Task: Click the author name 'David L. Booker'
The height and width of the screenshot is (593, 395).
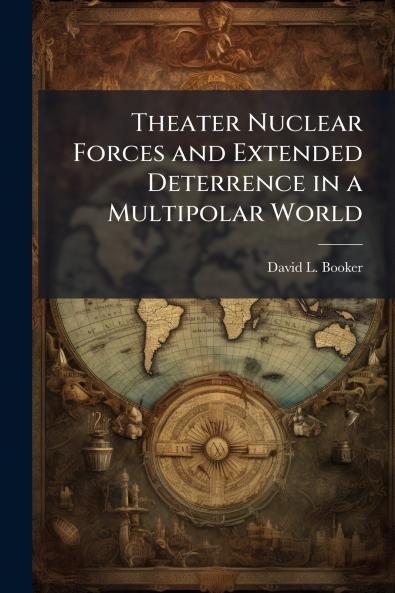Action: click(x=315, y=268)
